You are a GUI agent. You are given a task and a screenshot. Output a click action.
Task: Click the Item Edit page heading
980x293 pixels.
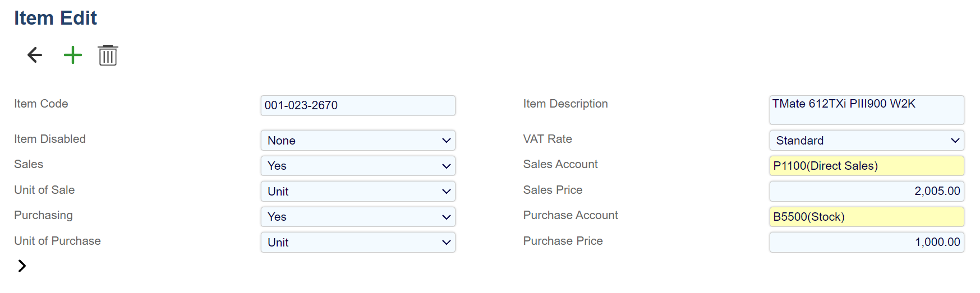click(56, 18)
